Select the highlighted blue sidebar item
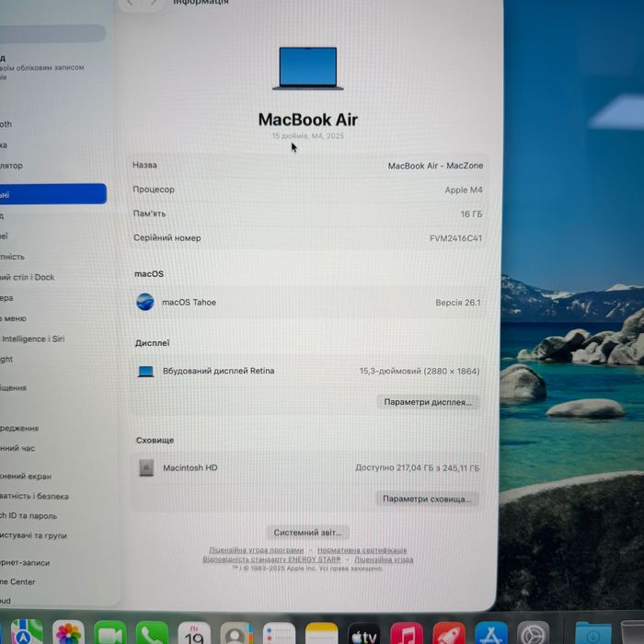644x644 pixels. click(x=52, y=194)
